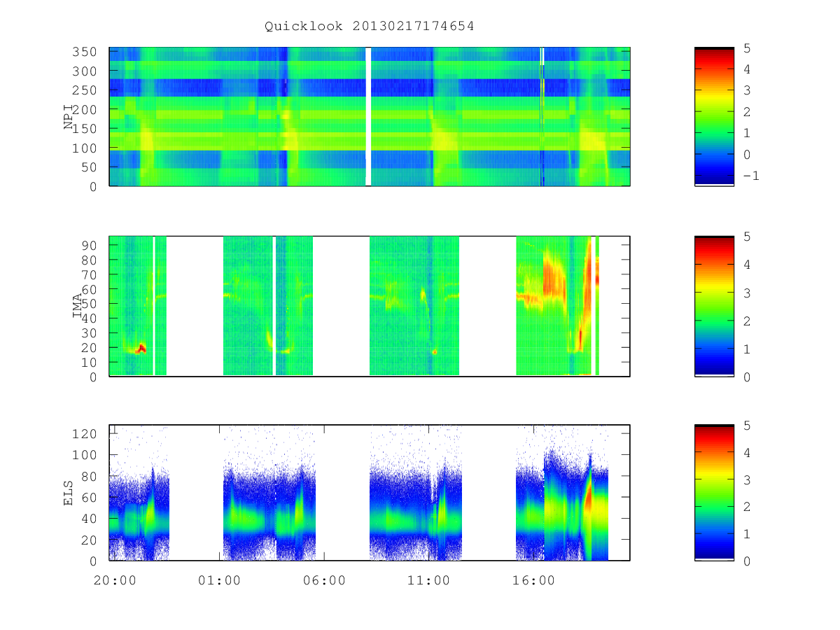Viewport: 840px width, 630px height.
Task: Click the -1 label on the NPI color scale
Action: pyautogui.click(x=750, y=176)
